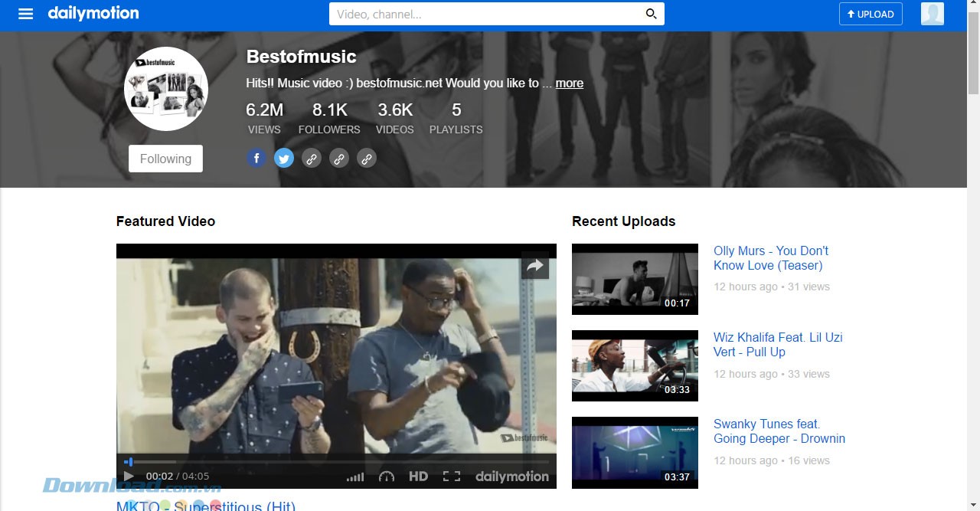Click the volume bars icon in player
Screen dimensions: 980x511
click(355, 477)
